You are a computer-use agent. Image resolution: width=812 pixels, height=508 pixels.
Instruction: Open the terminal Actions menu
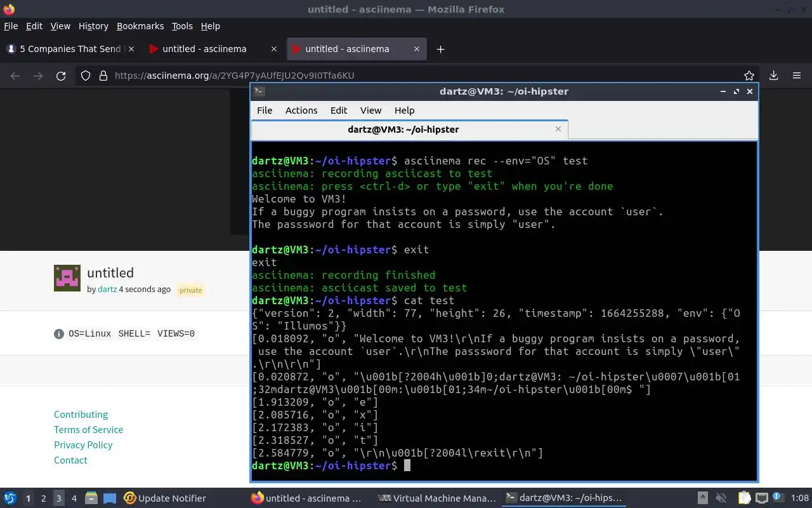point(301,110)
